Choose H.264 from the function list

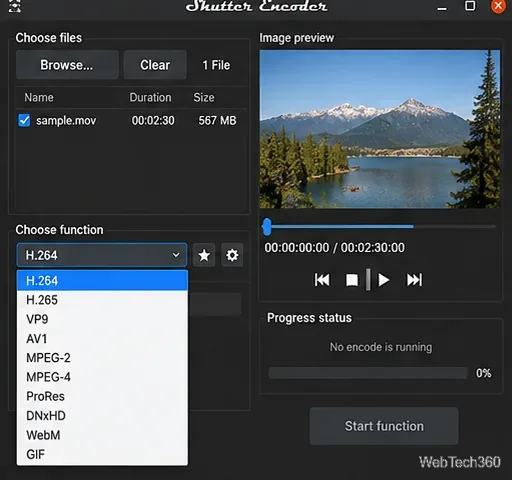[x=102, y=280]
